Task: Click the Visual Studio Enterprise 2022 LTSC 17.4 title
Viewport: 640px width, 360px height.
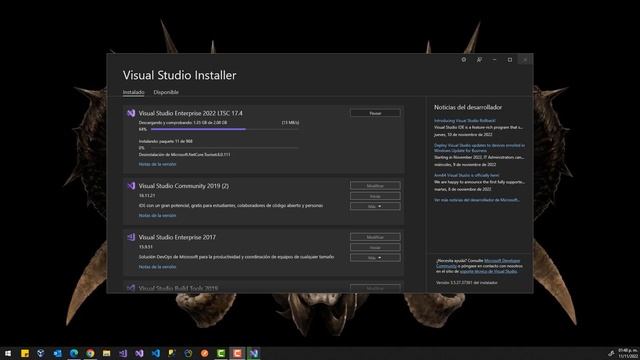Action: 191,113
